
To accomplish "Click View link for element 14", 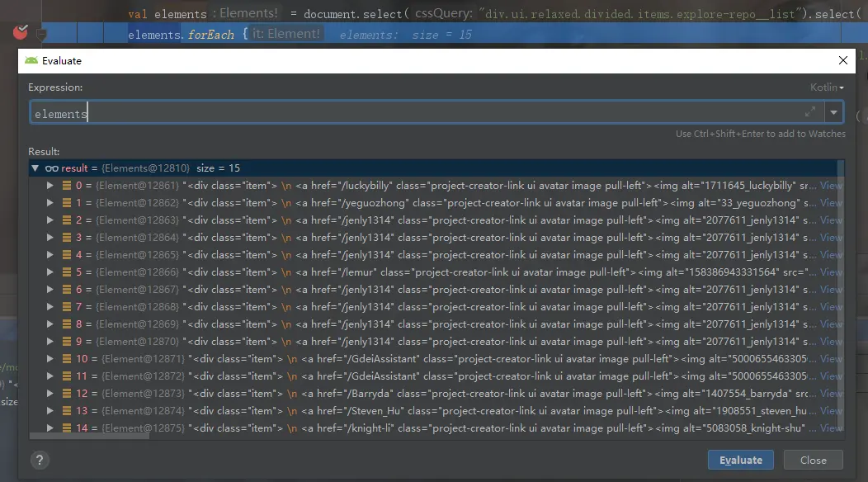I will 831,428.
